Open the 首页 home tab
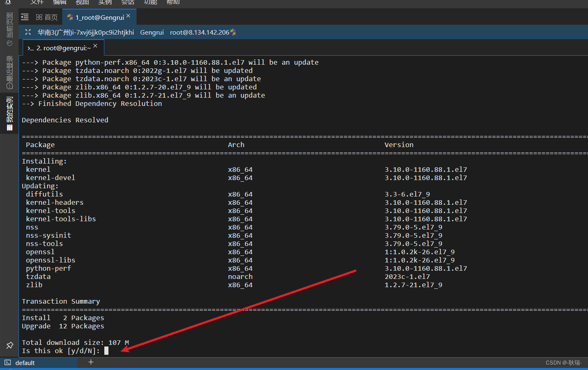 (47, 17)
